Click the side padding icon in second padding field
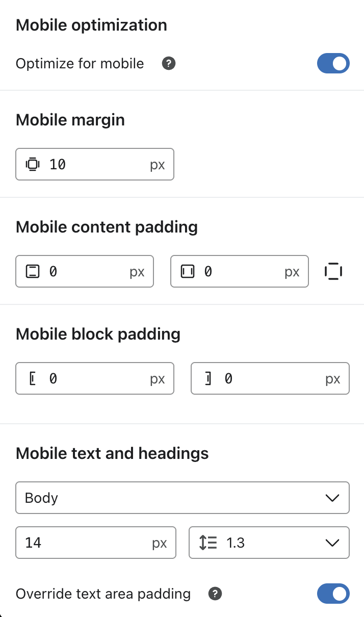The width and height of the screenshot is (364, 617). click(188, 271)
